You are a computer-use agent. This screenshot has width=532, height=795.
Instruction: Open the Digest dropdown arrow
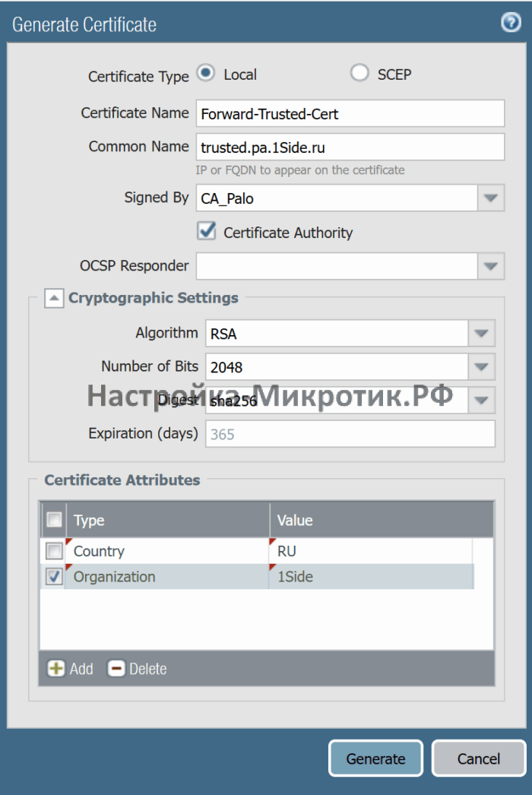[x=481, y=401]
